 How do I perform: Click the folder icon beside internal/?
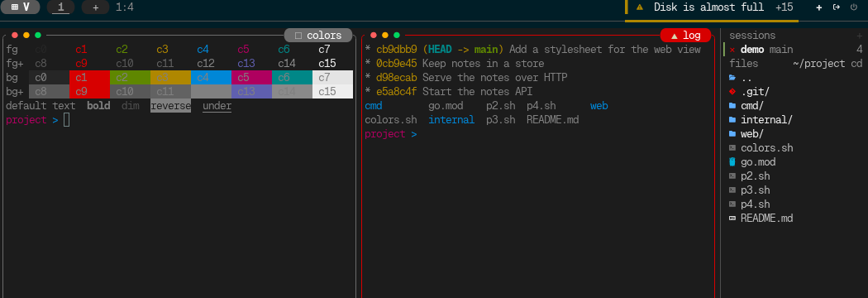[x=732, y=120]
